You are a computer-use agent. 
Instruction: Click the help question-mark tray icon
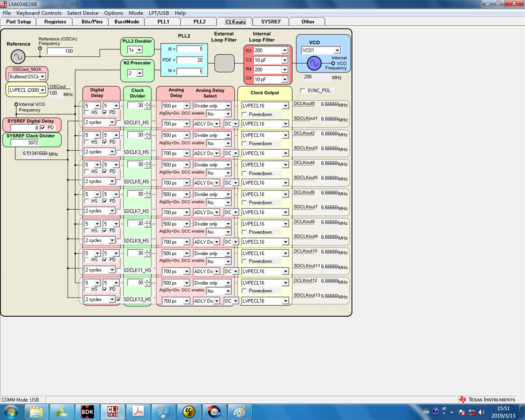click(435, 411)
